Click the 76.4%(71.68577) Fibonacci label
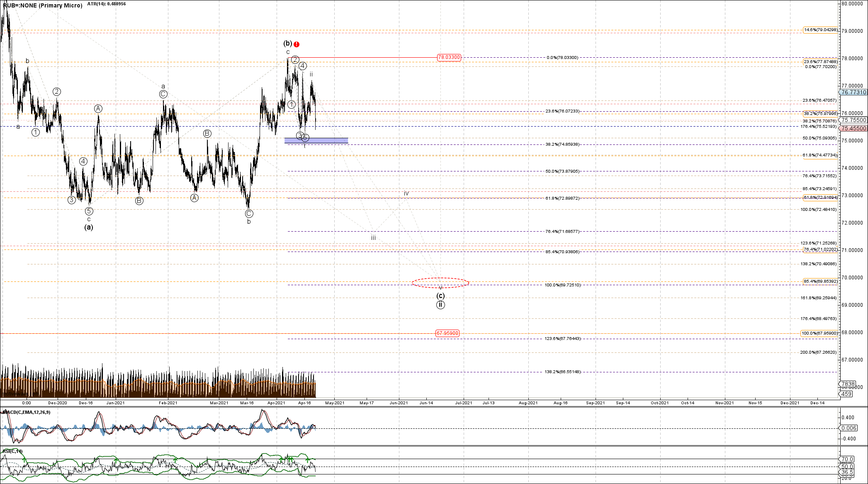This screenshot has height=484, width=868. pos(562,232)
